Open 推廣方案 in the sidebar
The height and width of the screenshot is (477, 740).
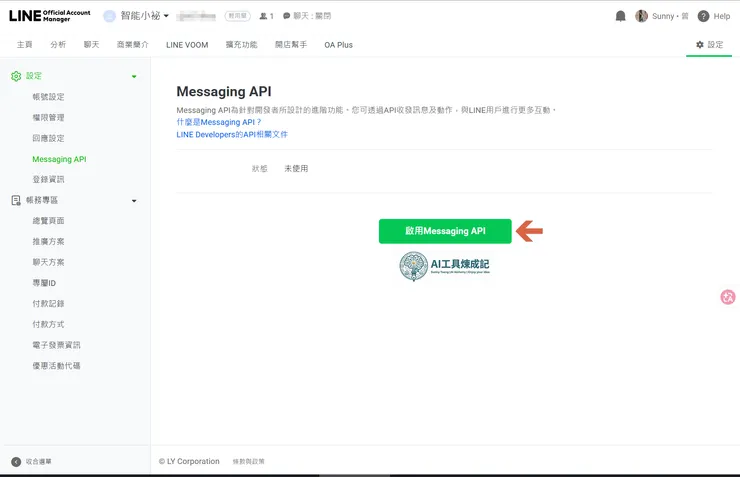pyautogui.click(x=48, y=241)
